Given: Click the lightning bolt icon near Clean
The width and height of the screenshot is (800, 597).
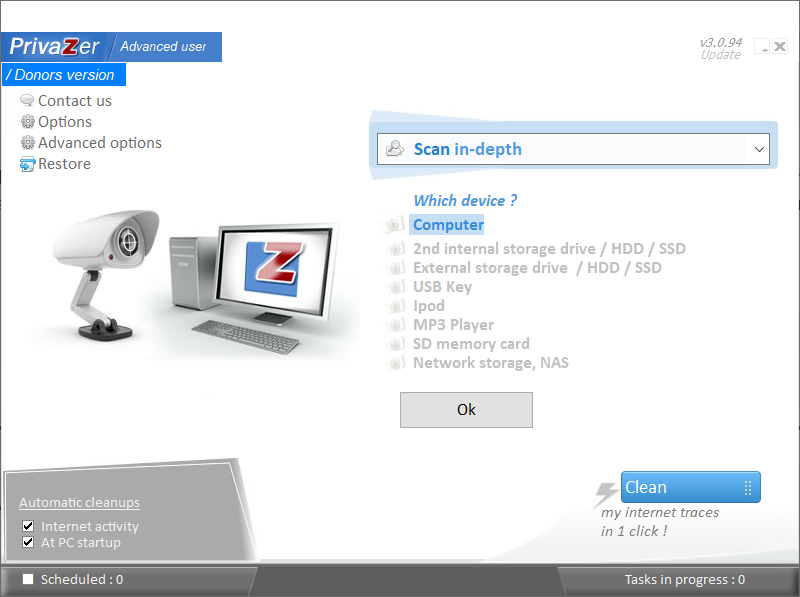Looking at the screenshot, I should tap(606, 494).
